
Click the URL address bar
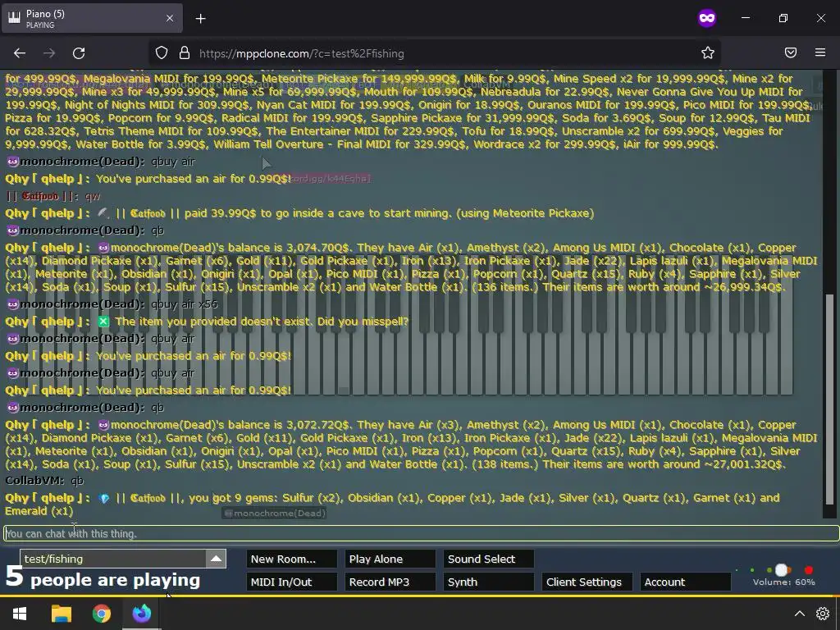434,53
